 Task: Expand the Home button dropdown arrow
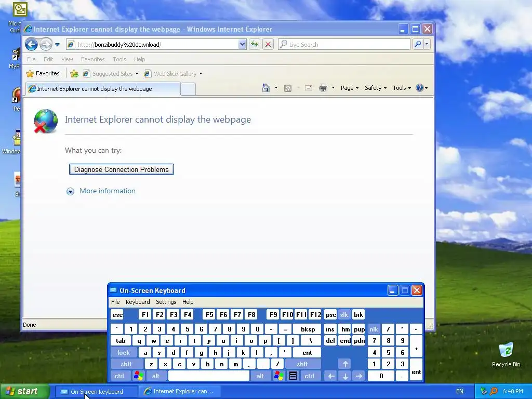pos(276,88)
